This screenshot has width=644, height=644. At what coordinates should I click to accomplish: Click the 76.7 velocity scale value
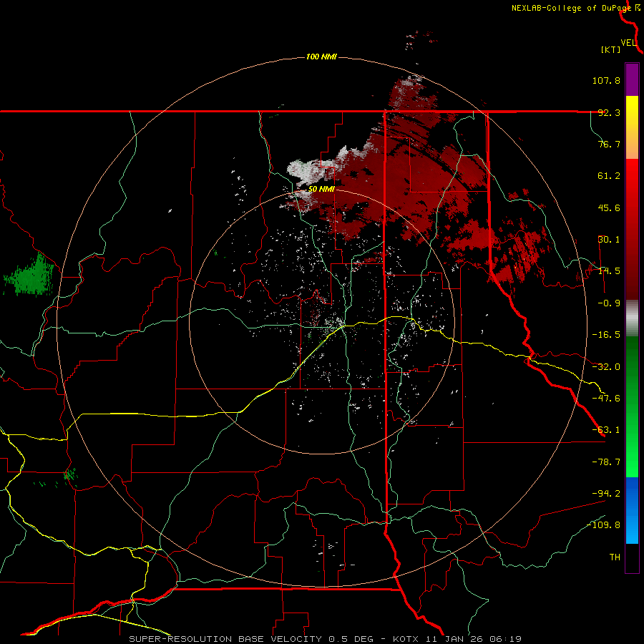609,144
